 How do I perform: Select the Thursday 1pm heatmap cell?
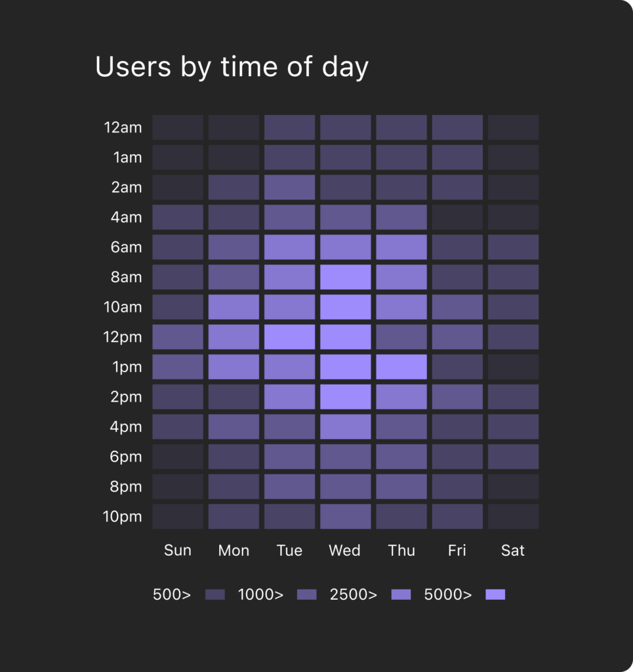tap(401, 367)
